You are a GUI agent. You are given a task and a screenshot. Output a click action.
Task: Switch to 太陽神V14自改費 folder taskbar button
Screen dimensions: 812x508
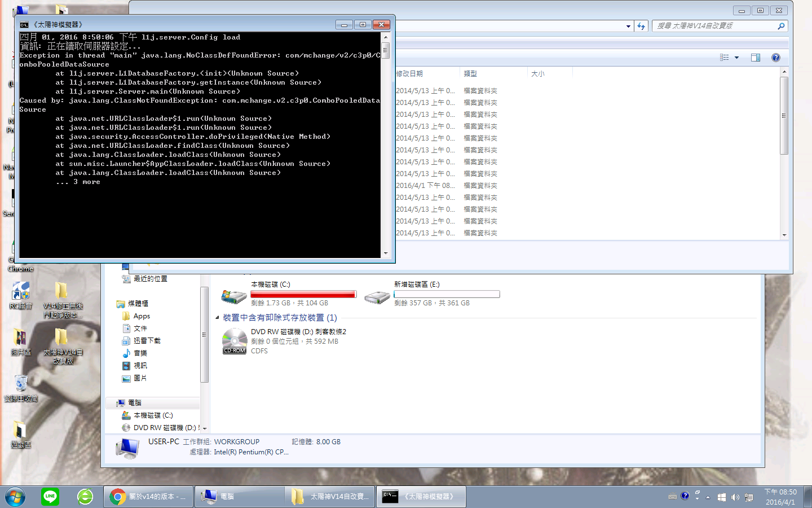pyautogui.click(x=330, y=497)
